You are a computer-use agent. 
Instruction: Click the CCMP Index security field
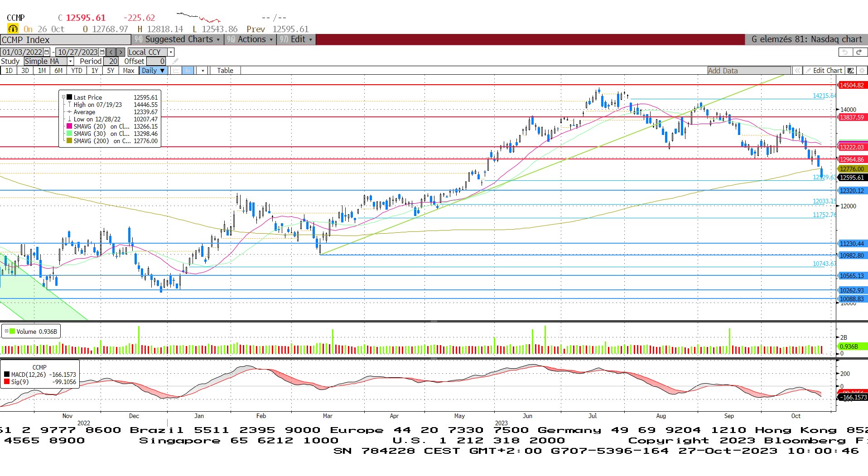(x=65, y=40)
